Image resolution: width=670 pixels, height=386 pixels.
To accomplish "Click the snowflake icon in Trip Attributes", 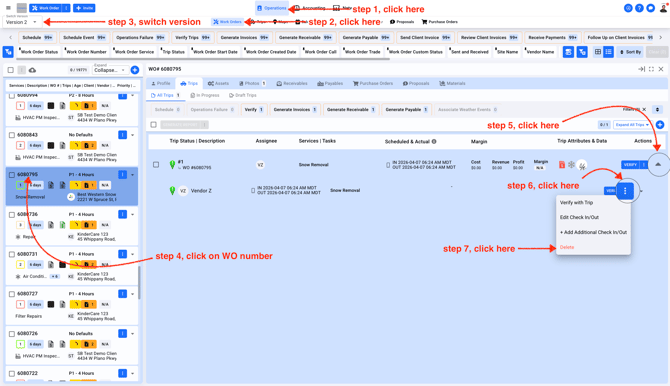I will pyautogui.click(x=571, y=165).
